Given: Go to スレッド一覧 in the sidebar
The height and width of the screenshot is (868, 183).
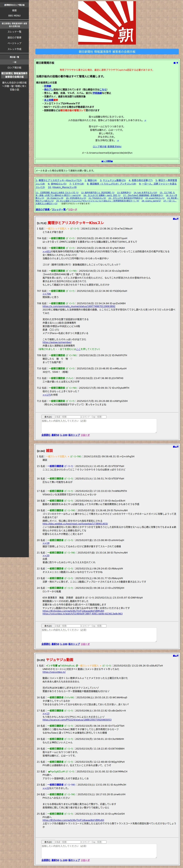Looking at the screenshot, I should coord(14,32).
